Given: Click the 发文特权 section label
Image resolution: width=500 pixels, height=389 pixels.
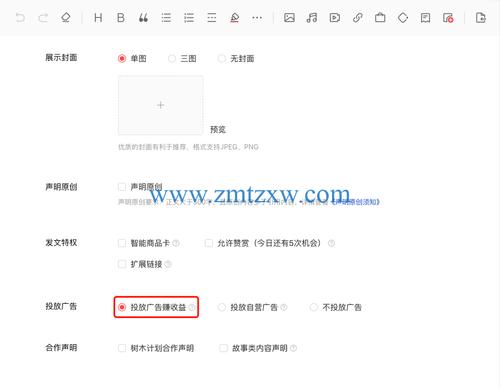Looking at the screenshot, I should pos(61,242).
